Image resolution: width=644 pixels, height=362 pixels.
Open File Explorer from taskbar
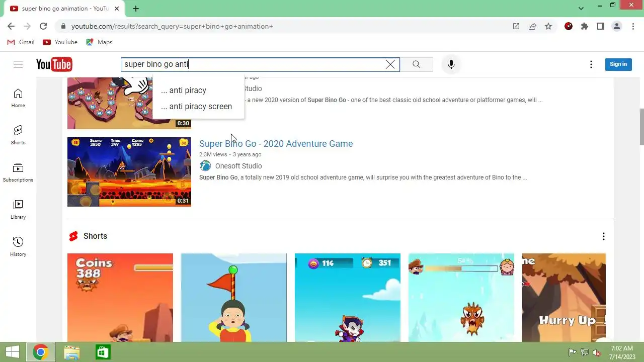pyautogui.click(x=72, y=352)
